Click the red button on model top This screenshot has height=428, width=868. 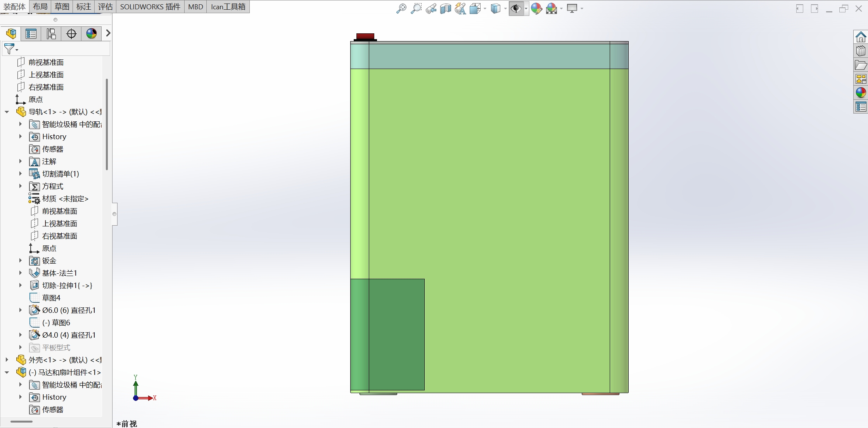click(x=365, y=36)
